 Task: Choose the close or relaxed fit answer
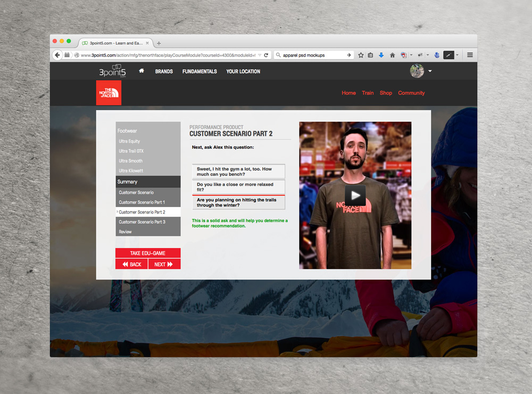pyautogui.click(x=238, y=187)
